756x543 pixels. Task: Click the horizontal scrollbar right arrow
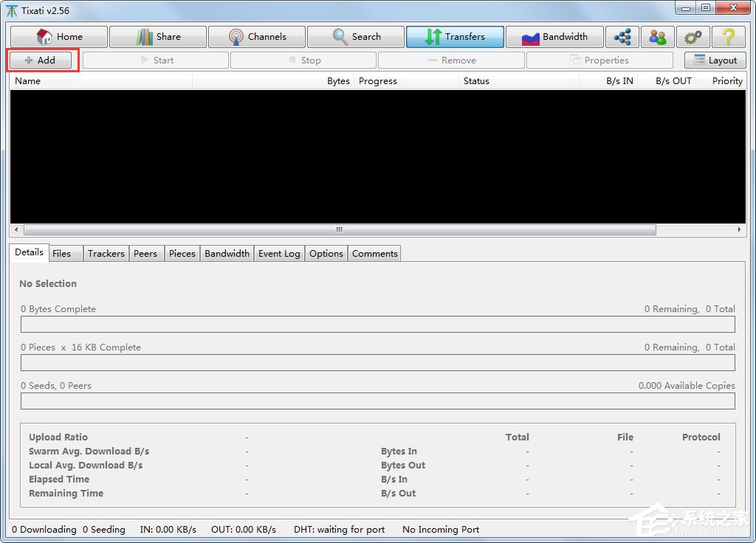[739, 230]
